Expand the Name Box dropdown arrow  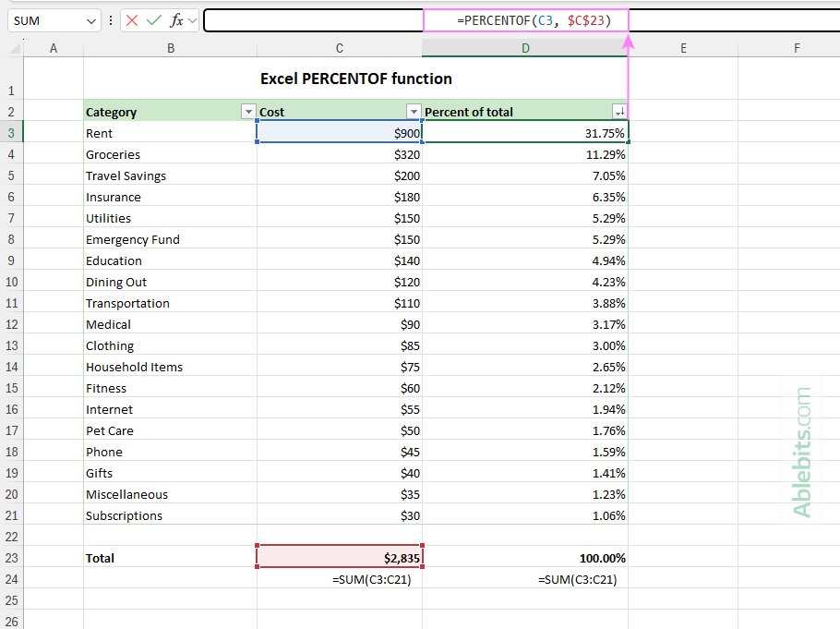pos(90,20)
